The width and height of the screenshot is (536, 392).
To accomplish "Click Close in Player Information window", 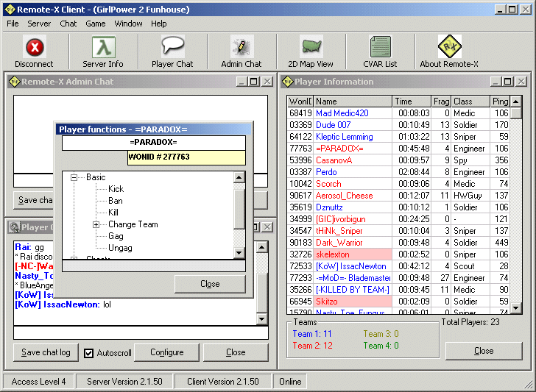I will 484,351.
